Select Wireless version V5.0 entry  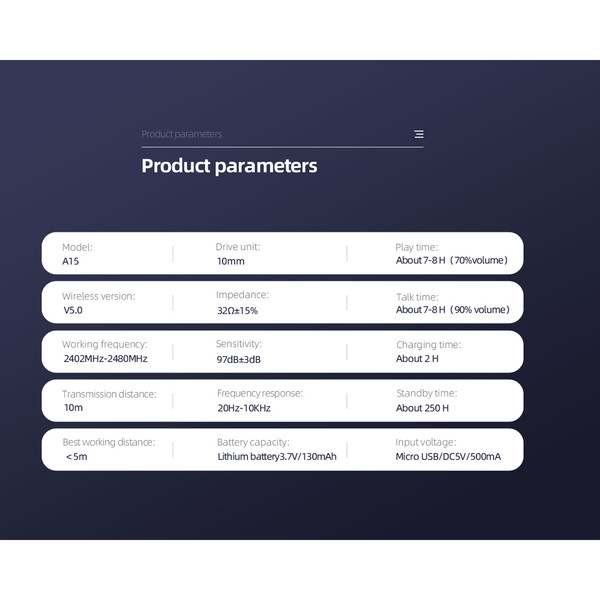click(x=98, y=303)
